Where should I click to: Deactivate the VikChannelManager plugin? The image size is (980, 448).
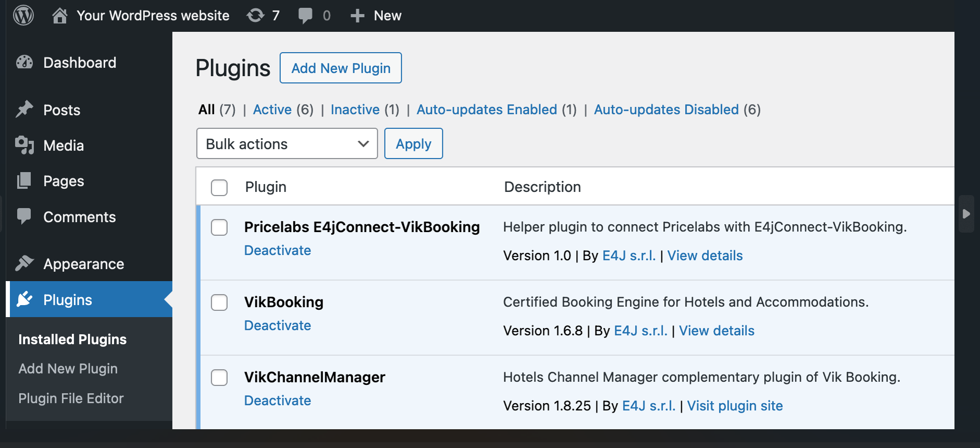(278, 401)
